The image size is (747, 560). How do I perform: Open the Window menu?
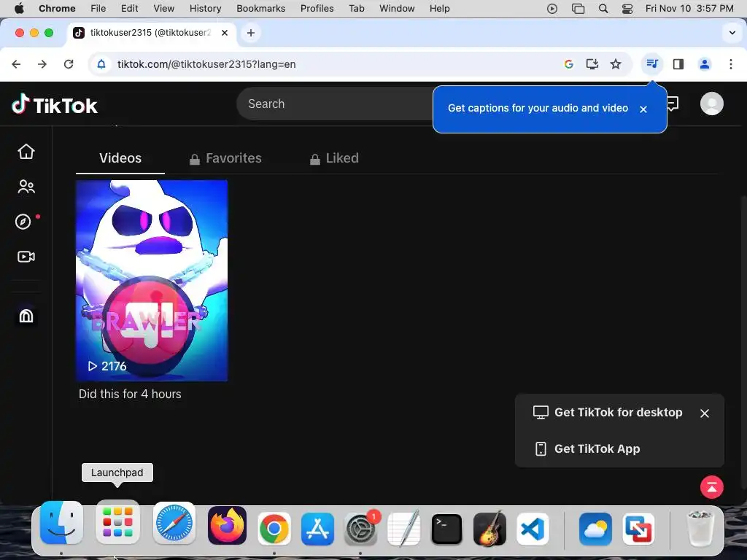(x=397, y=8)
